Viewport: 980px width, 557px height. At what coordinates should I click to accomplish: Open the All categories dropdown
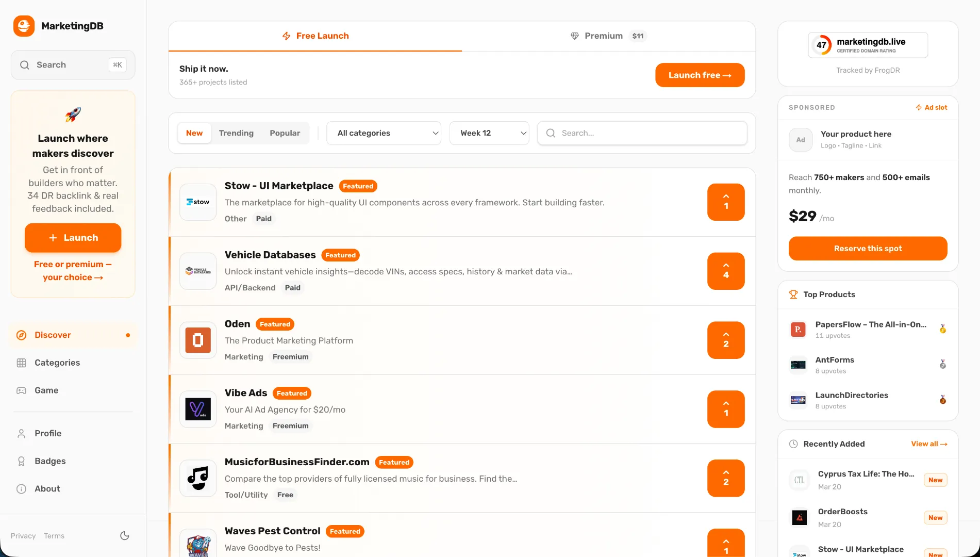(384, 133)
